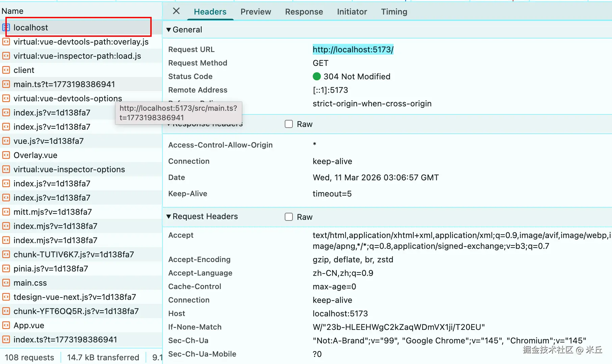612x364 pixels.
Task: Show the Timing tab
Action: click(x=394, y=12)
